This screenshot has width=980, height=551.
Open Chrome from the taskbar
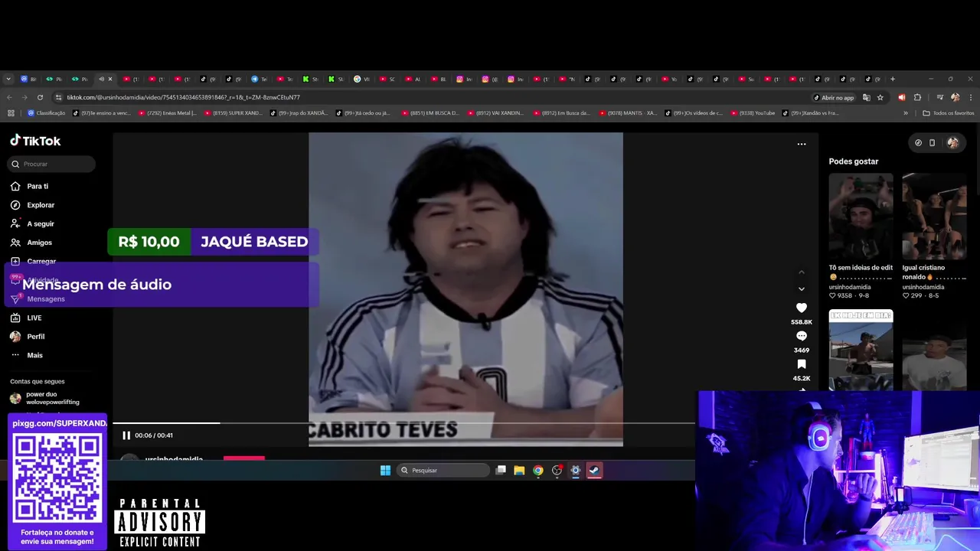point(538,470)
